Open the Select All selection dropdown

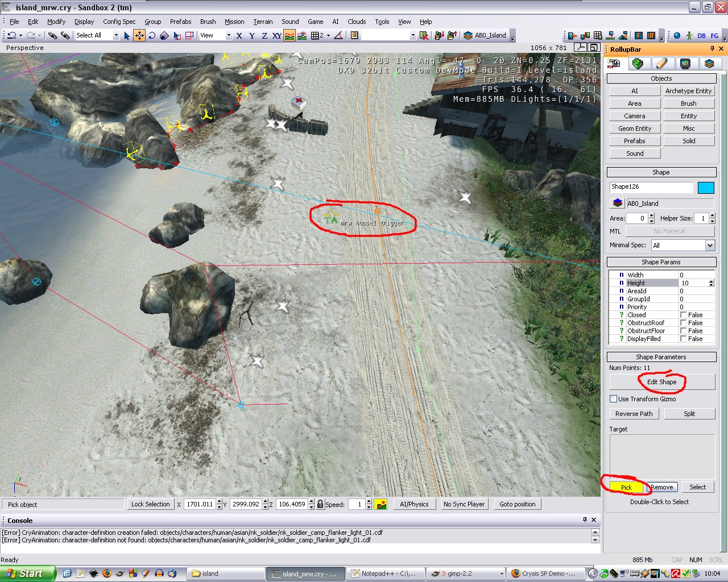[x=116, y=35]
